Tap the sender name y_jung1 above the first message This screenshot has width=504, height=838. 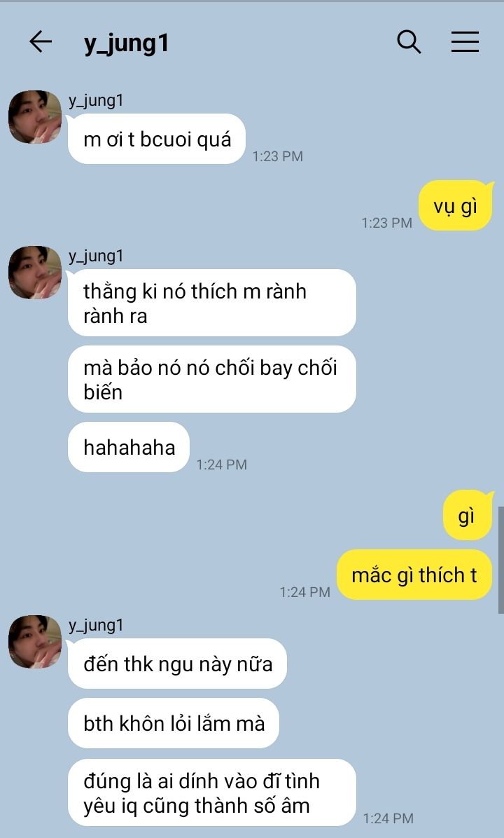click(x=96, y=100)
